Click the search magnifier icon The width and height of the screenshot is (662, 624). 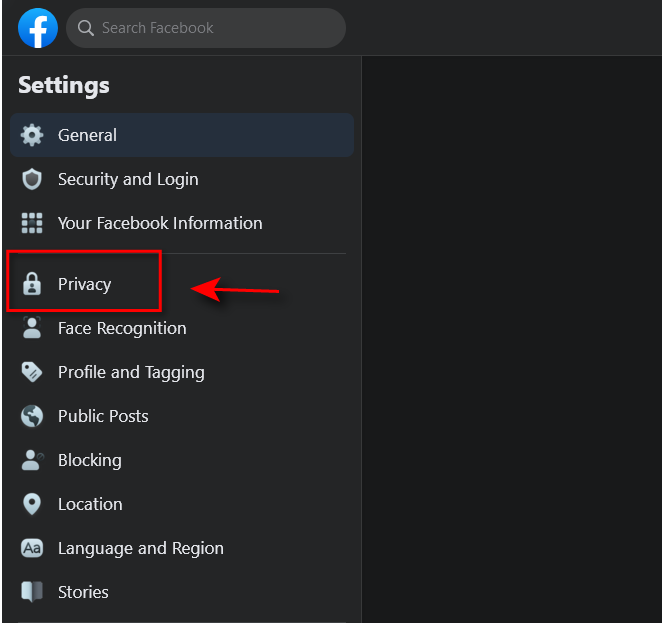point(86,28)
